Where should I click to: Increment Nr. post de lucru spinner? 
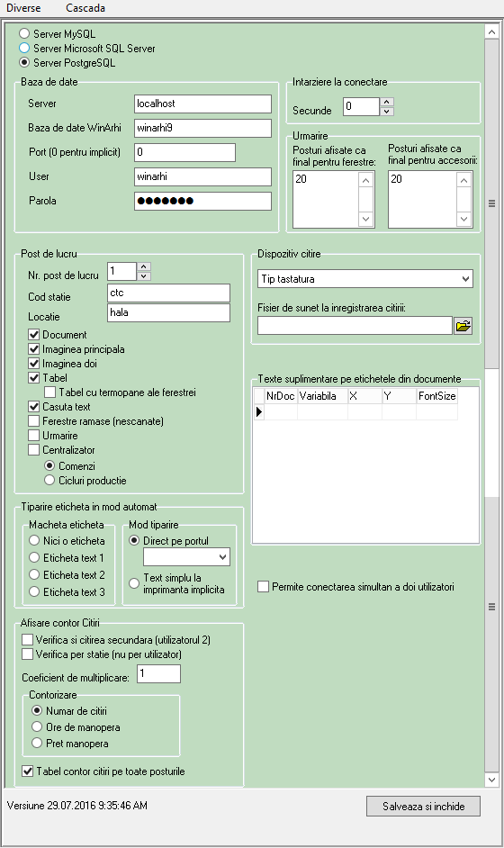click(143, 266)
